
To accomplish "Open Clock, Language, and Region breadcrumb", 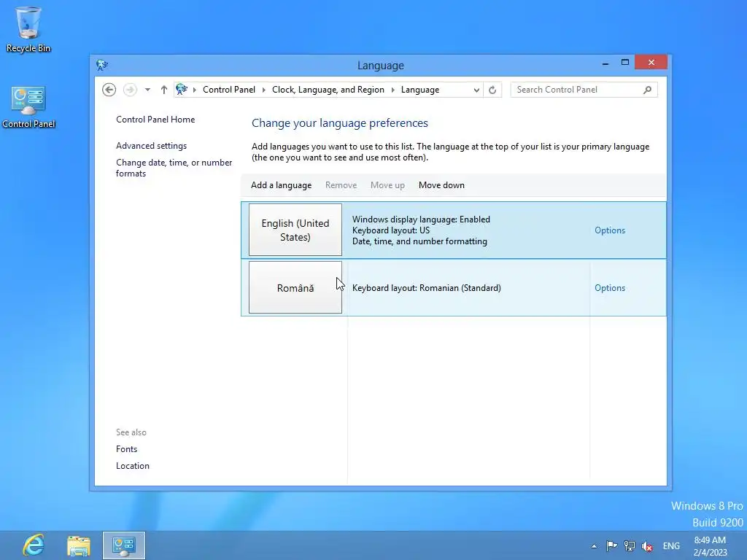I will (328, 90).
